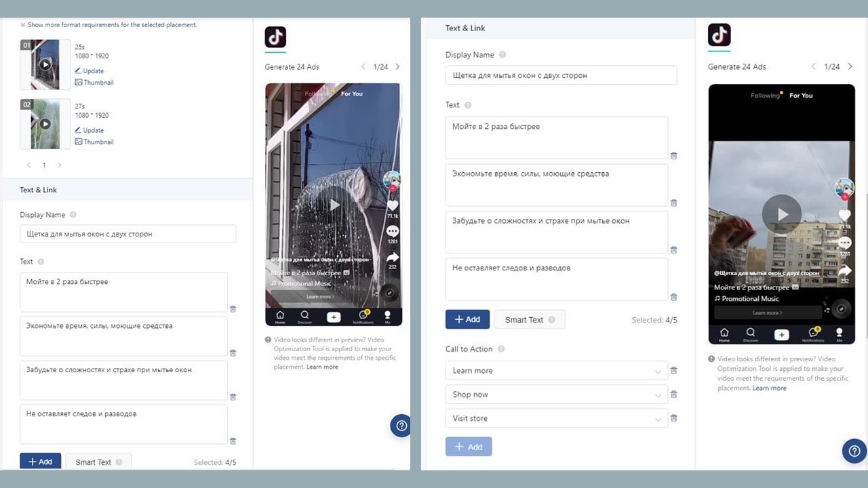Select page 1 in video list pagination
The width and height of the screenshot is (868, 488).
coord(44,165)
